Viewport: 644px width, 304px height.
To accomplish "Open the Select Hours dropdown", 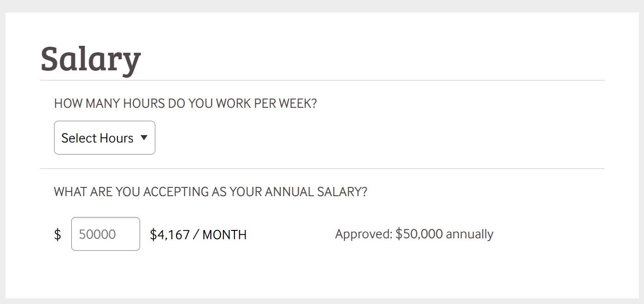I will pos(104,138).
